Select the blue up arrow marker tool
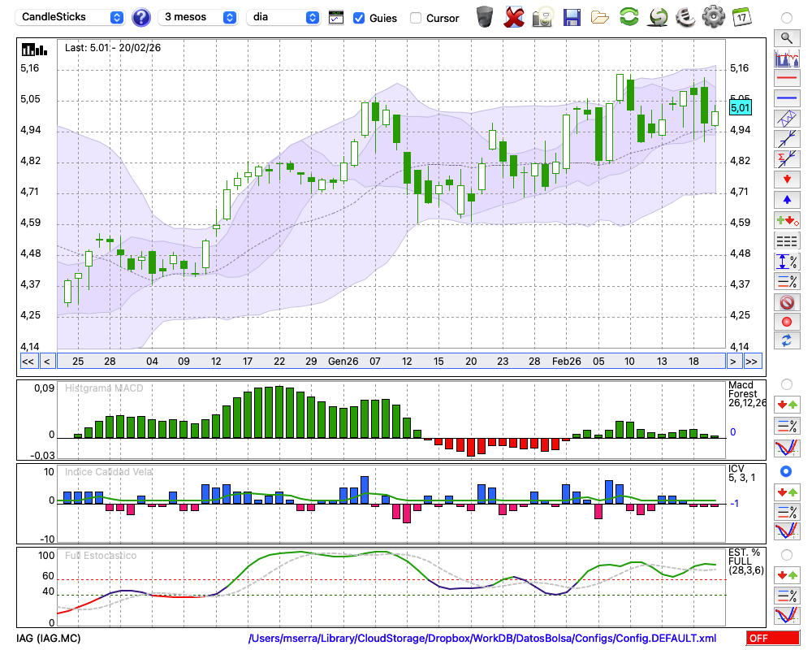Image resolution: width=812 pixels, height=650 pixels. point(786,200)
